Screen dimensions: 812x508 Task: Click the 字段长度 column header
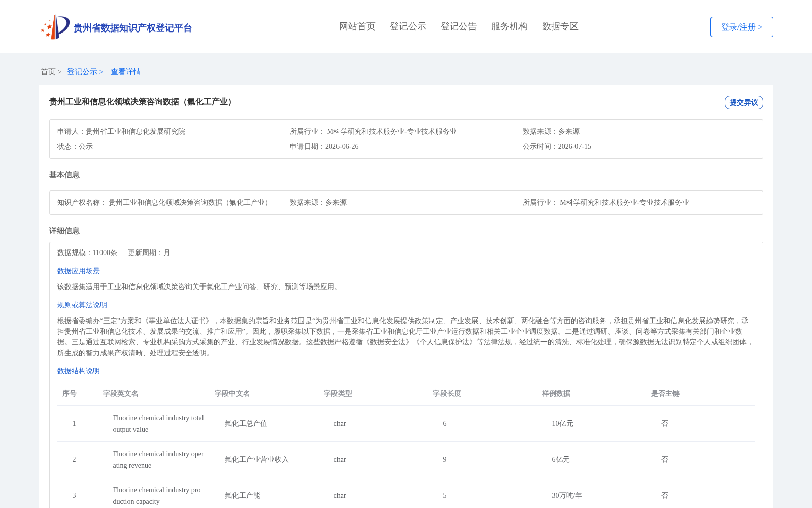click(447, 393)
